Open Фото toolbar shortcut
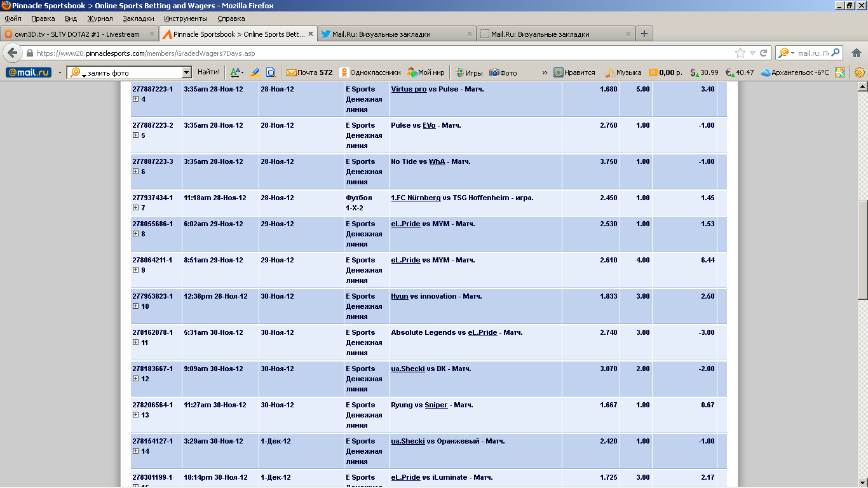This screenshot has width=868, height=488. click(x=503, y=72)
